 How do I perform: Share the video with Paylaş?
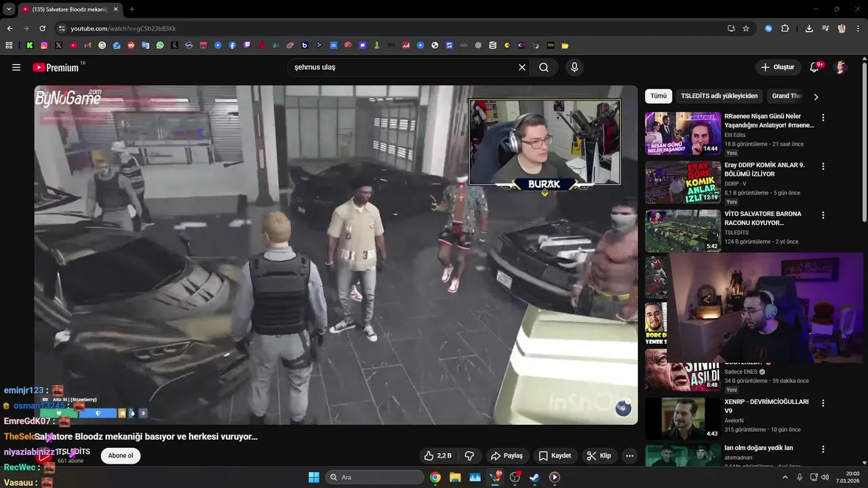click(507, 455)
